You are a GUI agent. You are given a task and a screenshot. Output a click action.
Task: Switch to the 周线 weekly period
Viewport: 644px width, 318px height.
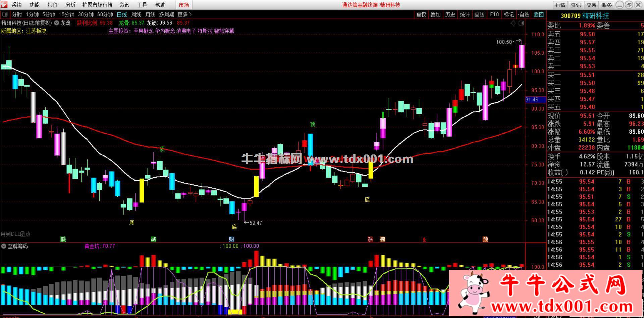click(x=136, y=14)
